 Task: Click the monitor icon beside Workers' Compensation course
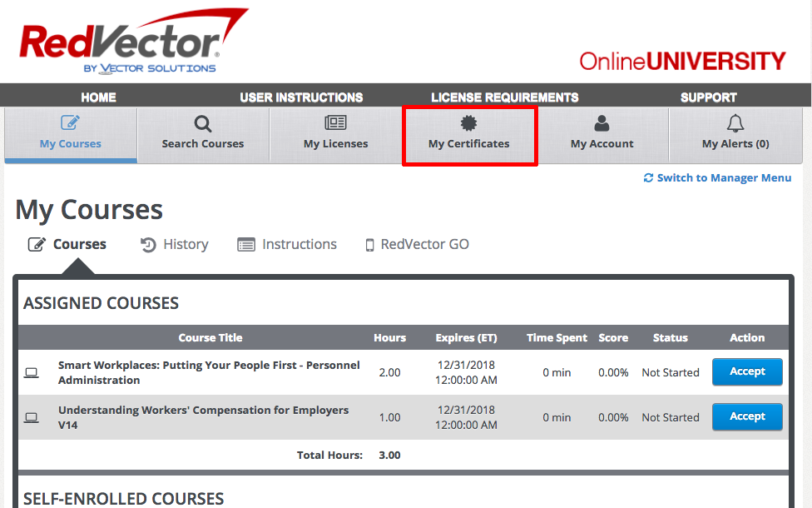31,416
